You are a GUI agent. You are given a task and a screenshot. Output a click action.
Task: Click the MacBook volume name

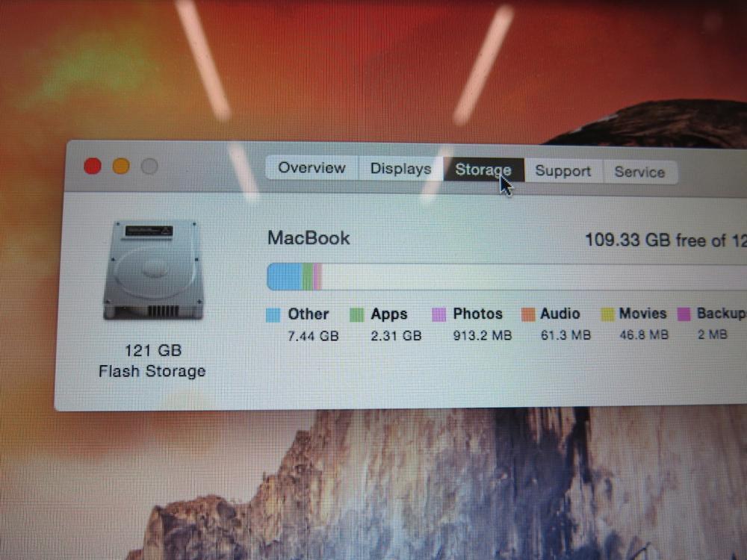tap(309, 237)
